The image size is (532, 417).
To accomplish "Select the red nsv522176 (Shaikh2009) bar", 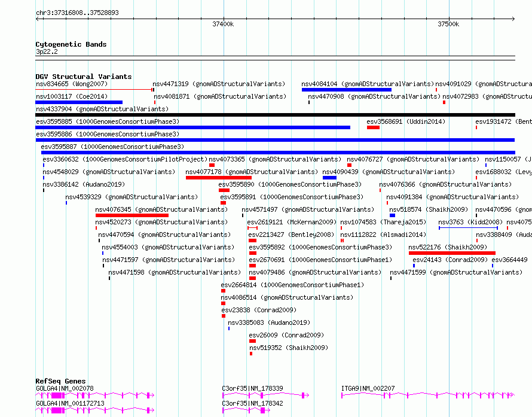I will click(x=452, y=253).
